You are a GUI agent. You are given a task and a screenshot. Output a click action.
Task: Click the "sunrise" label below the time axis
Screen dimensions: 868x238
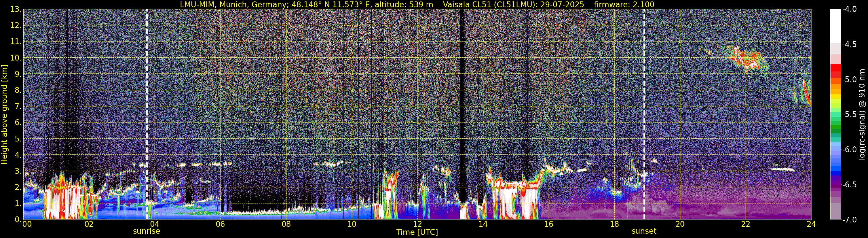point(147,231)
